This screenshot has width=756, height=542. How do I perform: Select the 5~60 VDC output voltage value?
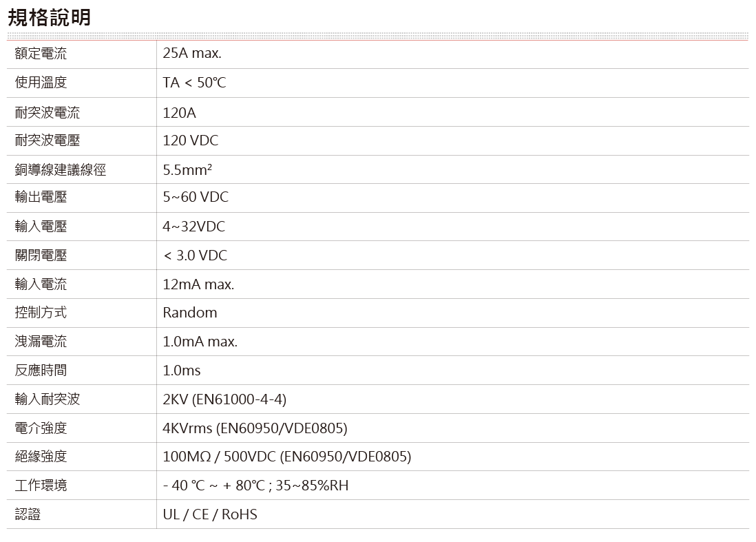pos(196,198)
